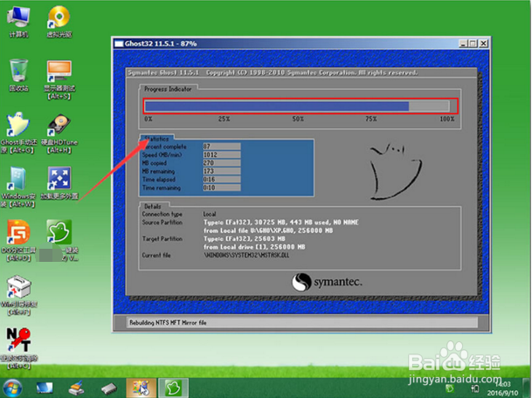
Task: Click the Speed value 1012
Action: pyautogui.click(x=222, y=154)
